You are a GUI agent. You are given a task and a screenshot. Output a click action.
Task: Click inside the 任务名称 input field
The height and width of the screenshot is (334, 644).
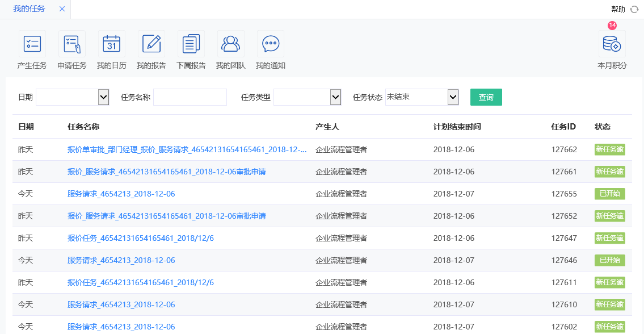coord(190,97)
